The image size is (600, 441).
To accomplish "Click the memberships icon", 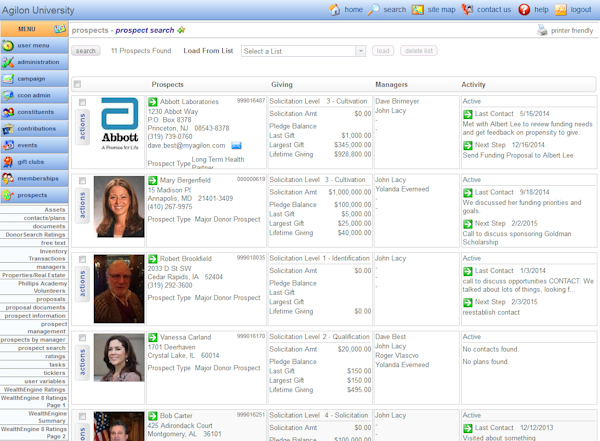I will tap(8, 179).
